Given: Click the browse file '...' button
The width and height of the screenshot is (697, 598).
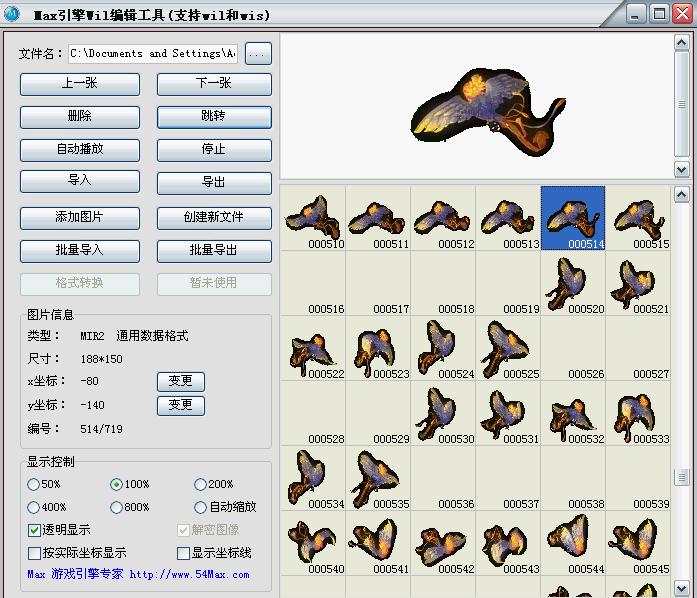Looking at the screenshot, I should pos(258,54).
